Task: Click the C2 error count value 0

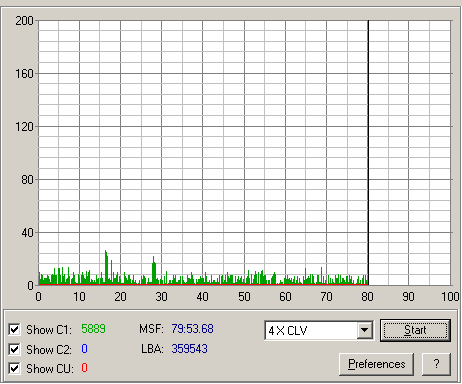Action: (84, 349)
